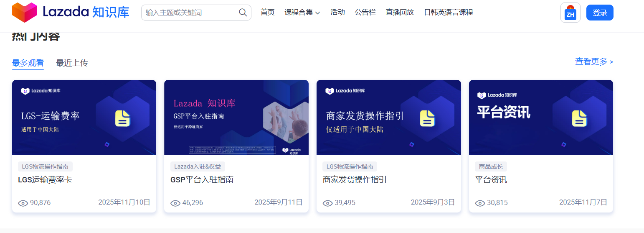Click the 商家发货操作指引 banner thumbnail
The image size is (644, 233).
click(389, 118)
